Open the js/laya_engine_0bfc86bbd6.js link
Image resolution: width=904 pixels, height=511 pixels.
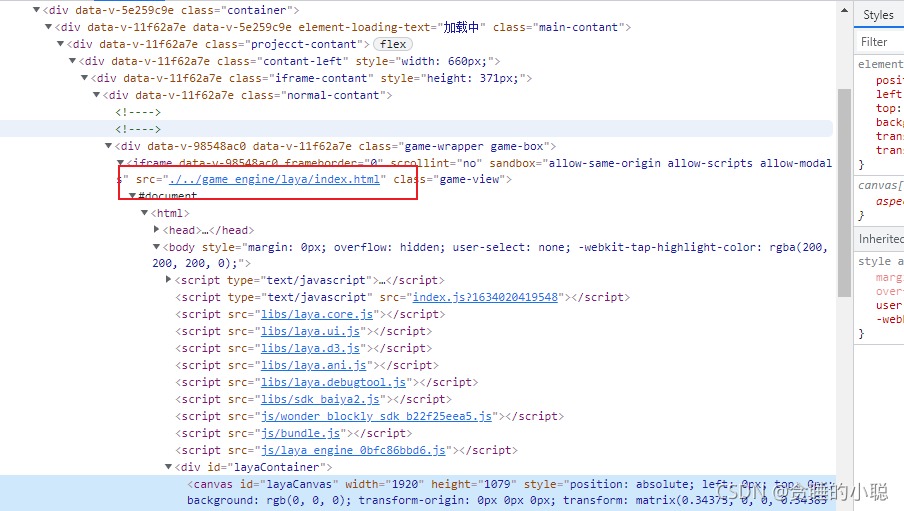coord(353,450)
